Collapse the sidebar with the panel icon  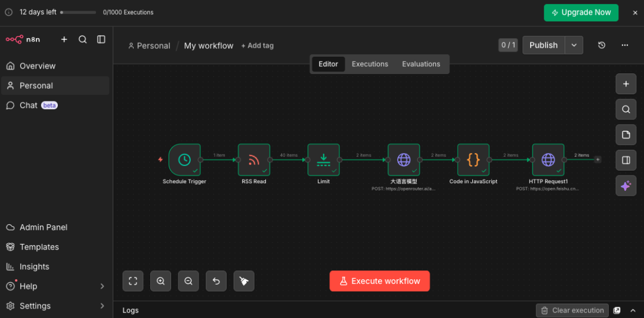[101, 39]
